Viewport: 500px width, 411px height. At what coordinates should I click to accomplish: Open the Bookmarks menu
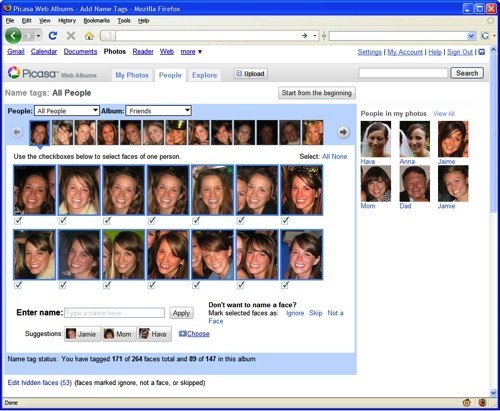click(97, 21)
